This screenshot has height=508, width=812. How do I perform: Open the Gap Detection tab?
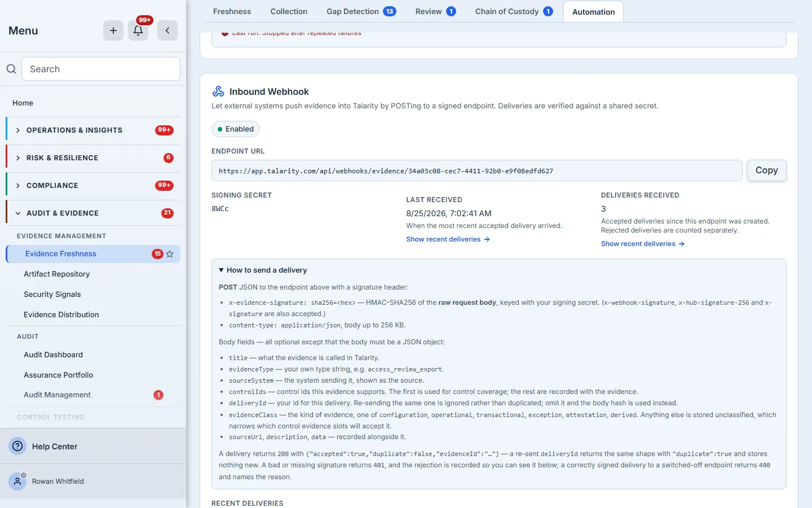[x=361, y=11]
